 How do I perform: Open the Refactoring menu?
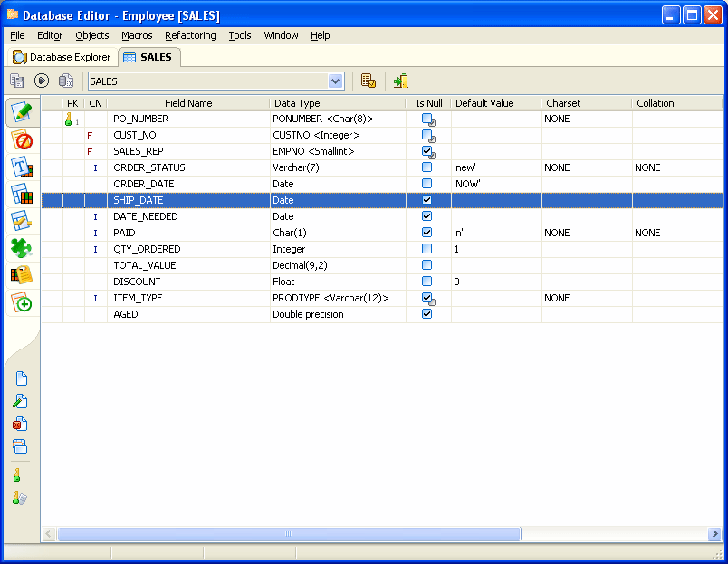click(190, 35)
